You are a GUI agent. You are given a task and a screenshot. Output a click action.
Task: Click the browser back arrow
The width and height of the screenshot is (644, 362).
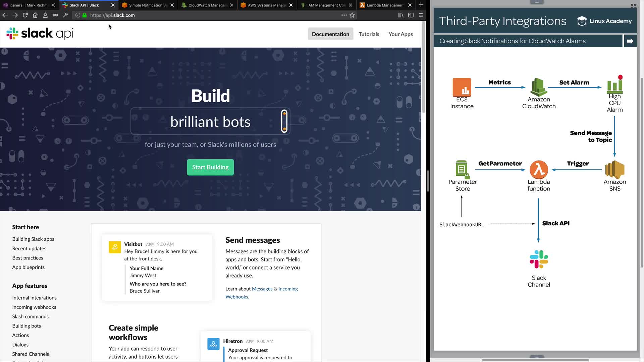tap(5, 15)
